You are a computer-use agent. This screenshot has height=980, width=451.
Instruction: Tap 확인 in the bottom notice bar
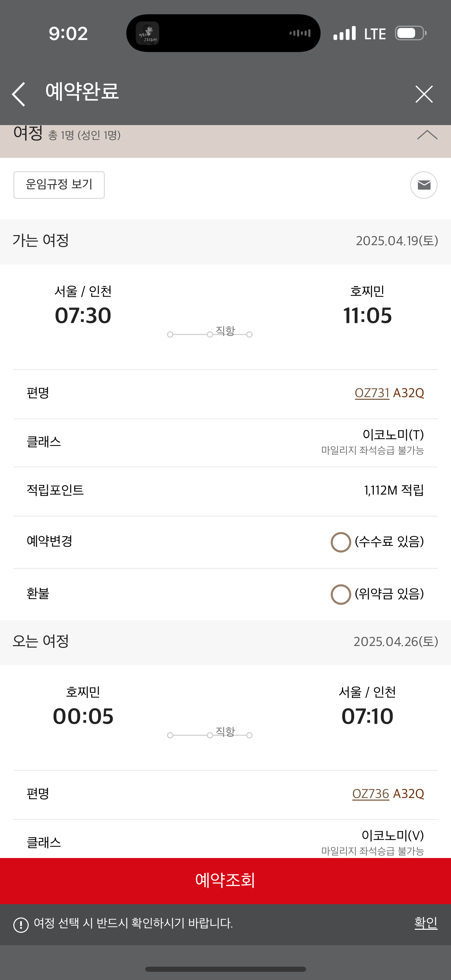[425, 923]
